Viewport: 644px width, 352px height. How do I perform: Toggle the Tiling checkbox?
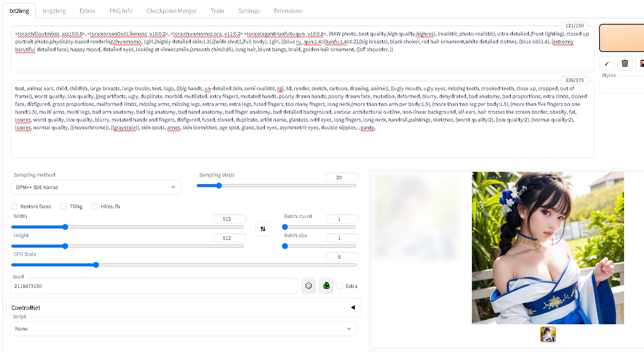pos(64,206)
